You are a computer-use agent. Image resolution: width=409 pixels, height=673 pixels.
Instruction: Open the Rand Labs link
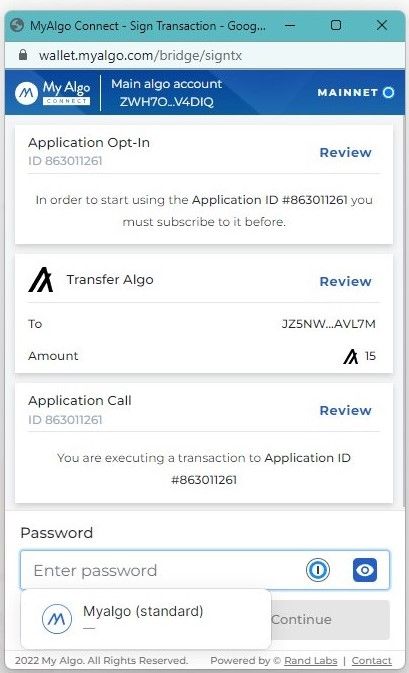coord(311,661)
